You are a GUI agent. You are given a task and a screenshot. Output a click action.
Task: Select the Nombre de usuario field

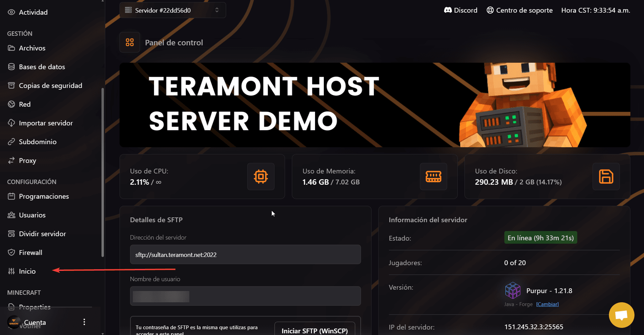[245, 296]
